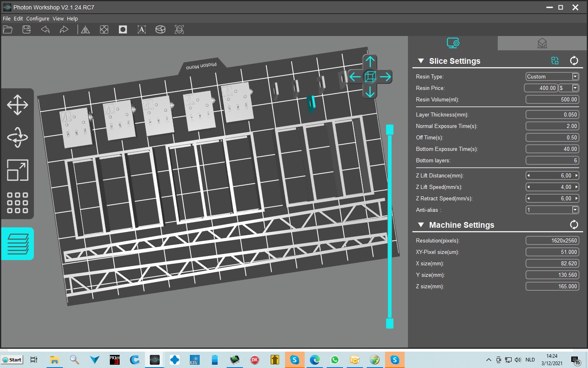Redo the action with the right arrow icon
Screen dimensions: 588x368
(64, 29)
